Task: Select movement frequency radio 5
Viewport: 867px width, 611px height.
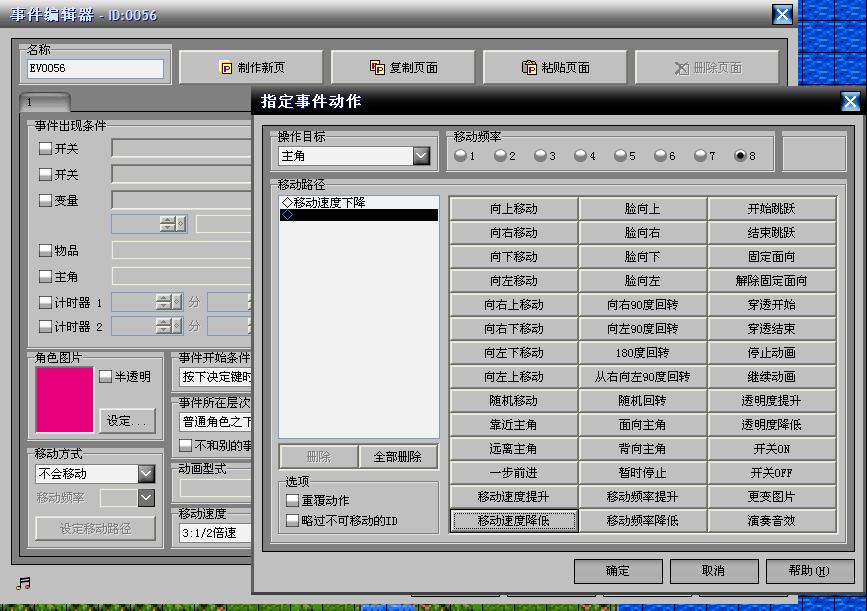Action: click(x=620, y=155)
